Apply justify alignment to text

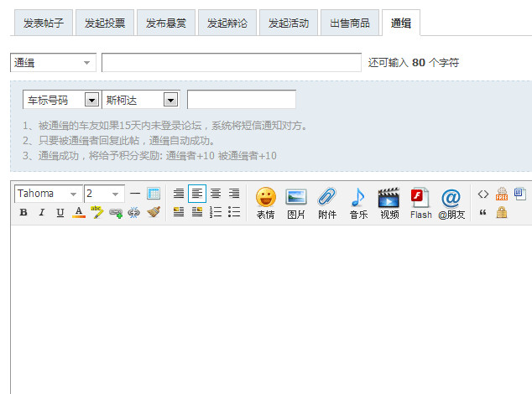tap(179, 194)
